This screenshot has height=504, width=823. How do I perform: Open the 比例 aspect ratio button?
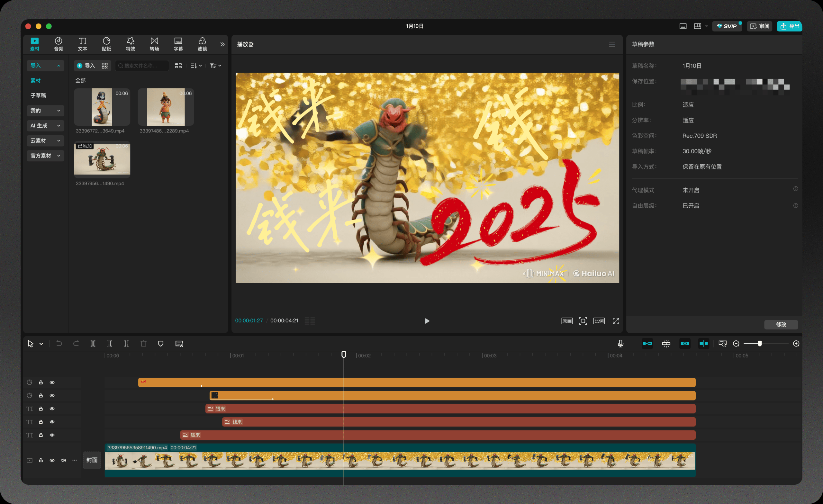[x=599, y=321]
